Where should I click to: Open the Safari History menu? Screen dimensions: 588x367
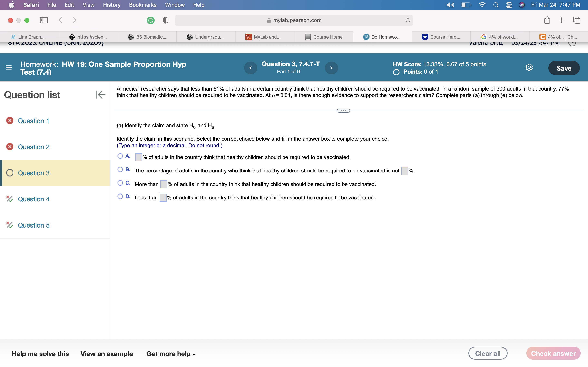[111, 5]
